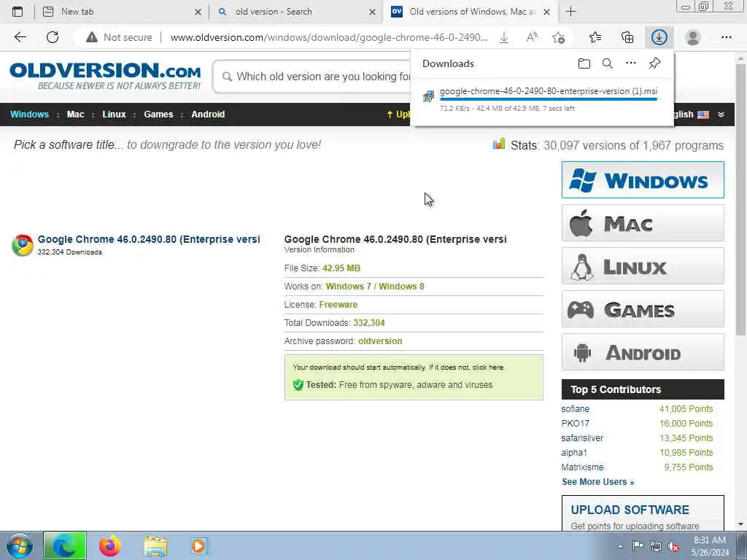Open the Android nav menu item
The width and height of the screenshot is (747, 560).
208,114
